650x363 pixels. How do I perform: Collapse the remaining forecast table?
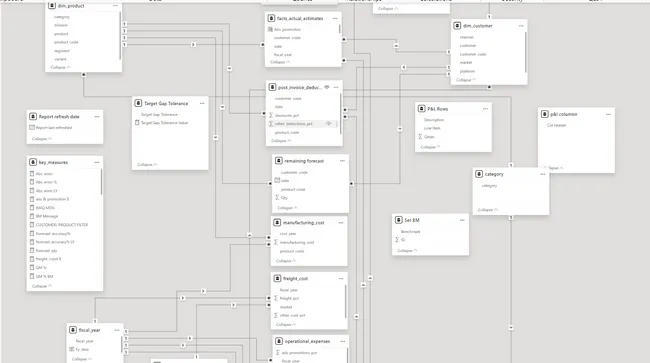287,208
